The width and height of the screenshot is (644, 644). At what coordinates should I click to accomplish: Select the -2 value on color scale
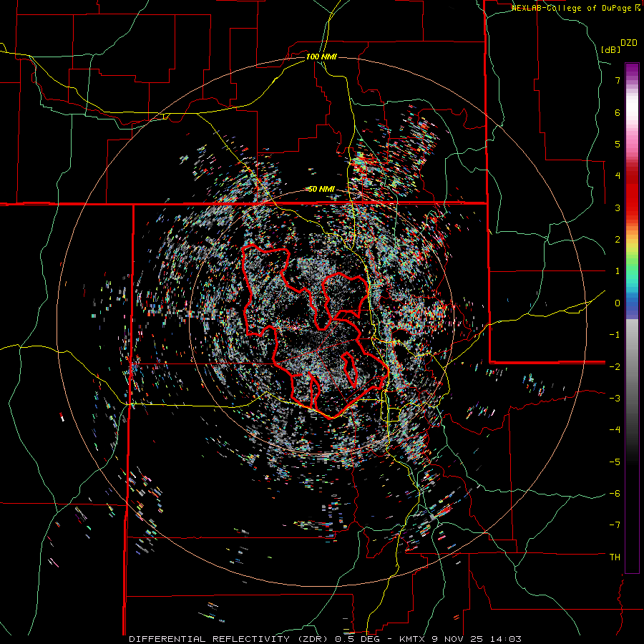[615, 366]
